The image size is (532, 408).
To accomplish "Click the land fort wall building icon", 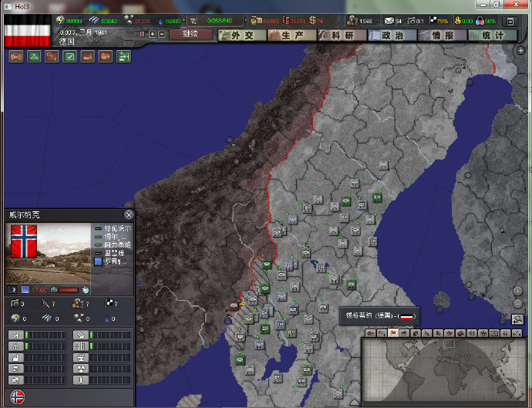I will click(81, 346).
